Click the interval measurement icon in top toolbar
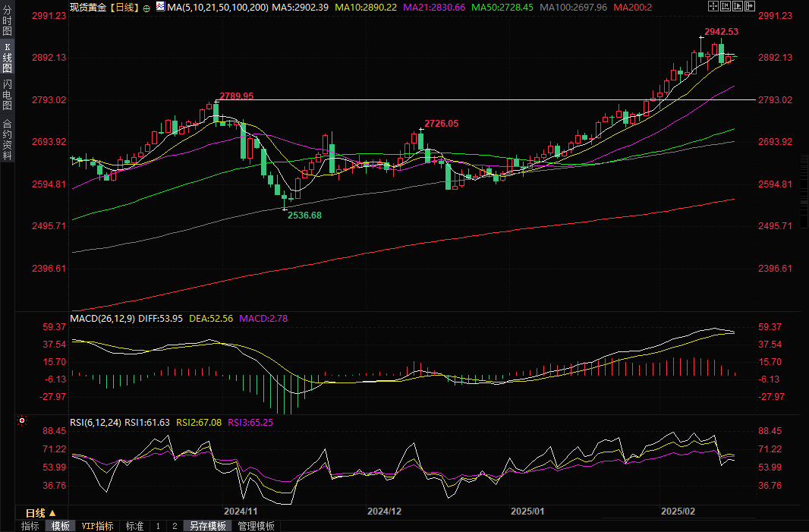Screen dimensions: 809x532 tap(726, 6)
